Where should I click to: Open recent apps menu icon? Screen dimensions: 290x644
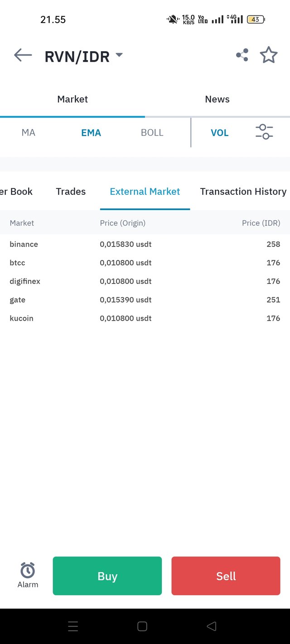[73, 626]
